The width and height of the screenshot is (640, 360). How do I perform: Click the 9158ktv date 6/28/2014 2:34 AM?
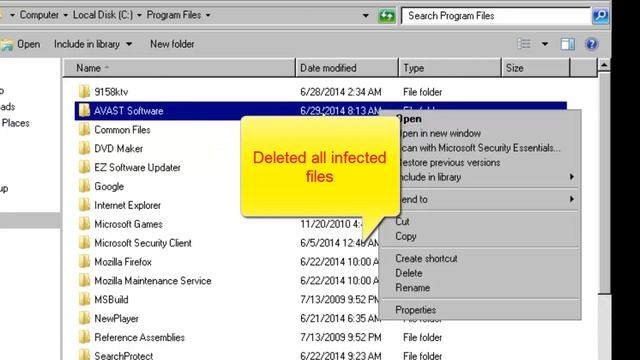[341, 92]
